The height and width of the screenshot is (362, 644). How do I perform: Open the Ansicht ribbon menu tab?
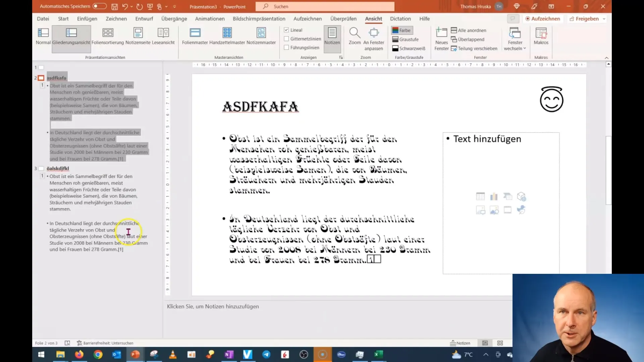coord(373,18)
